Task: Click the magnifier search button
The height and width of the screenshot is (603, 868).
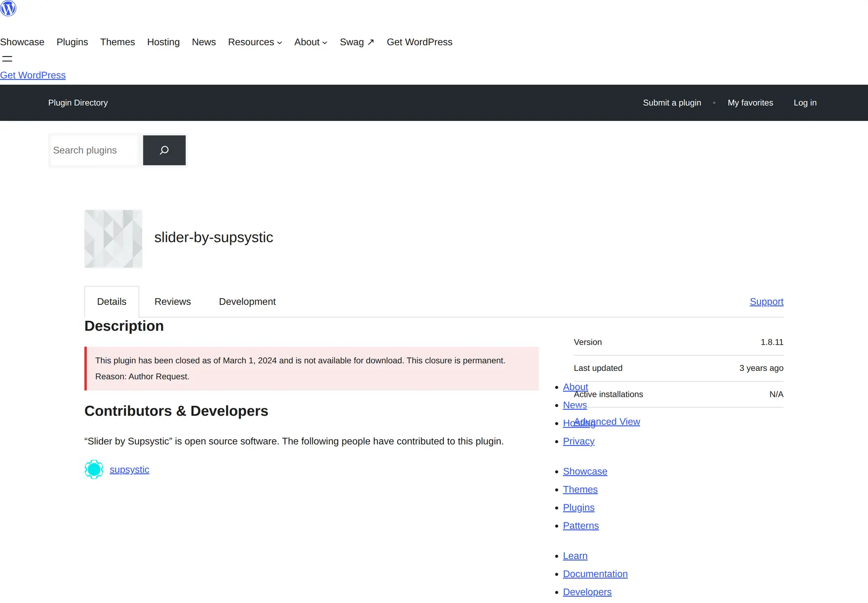Action: click(164, 150)
